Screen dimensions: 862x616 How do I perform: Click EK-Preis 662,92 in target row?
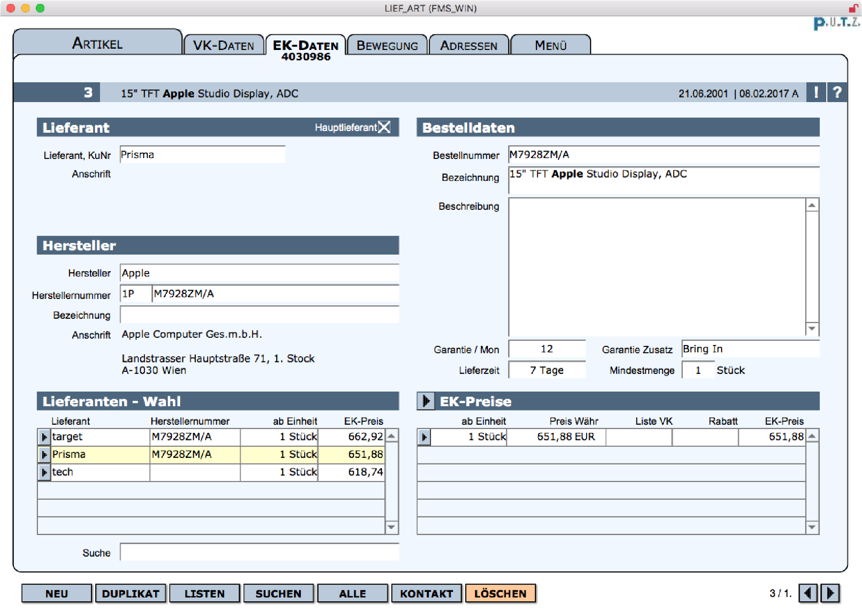351,437
